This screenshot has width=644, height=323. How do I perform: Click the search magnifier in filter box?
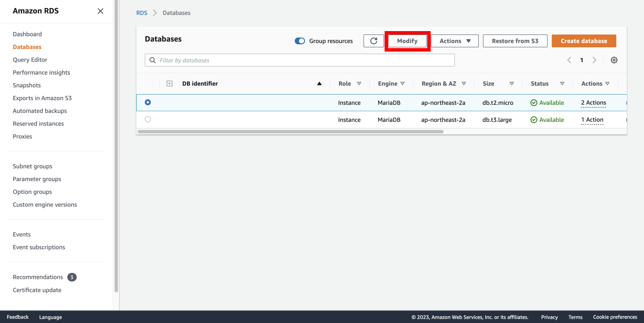(x=152, y=60)
